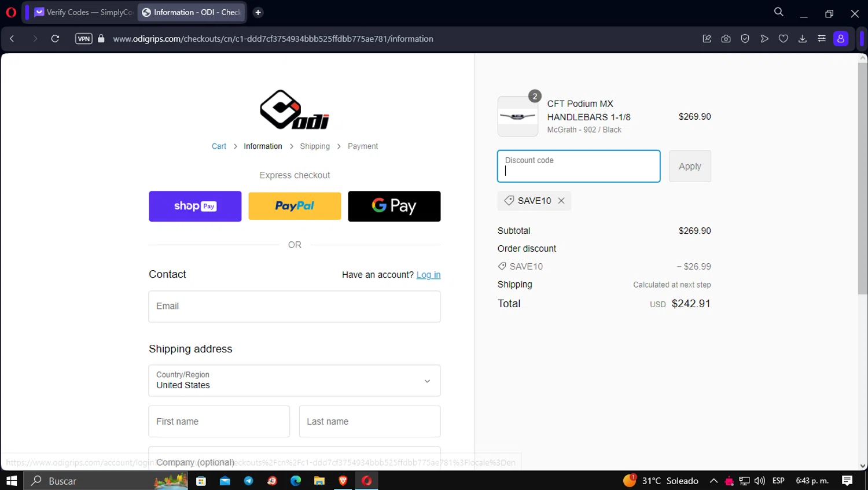
Task: Click the Log in link
Action: tap(428, 275)
